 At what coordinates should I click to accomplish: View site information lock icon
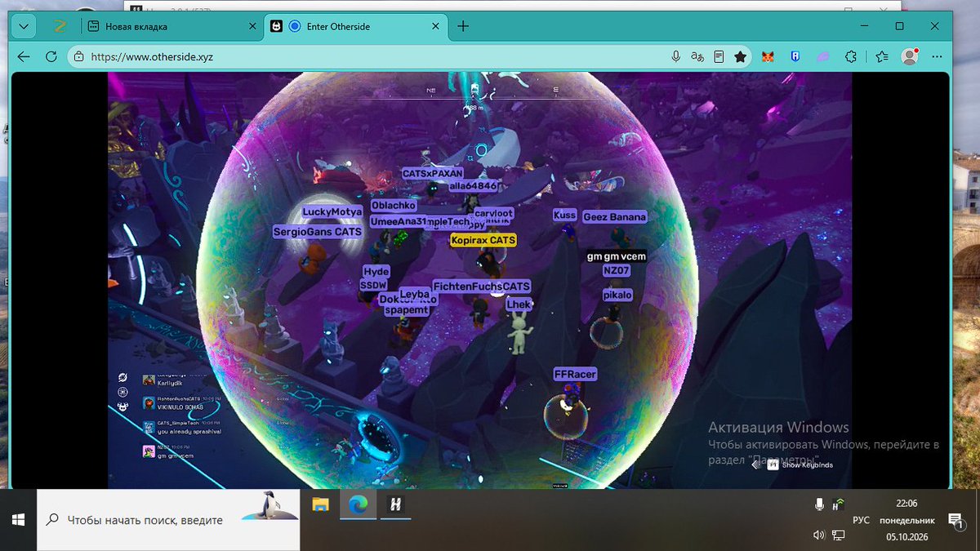coord(78,57)
